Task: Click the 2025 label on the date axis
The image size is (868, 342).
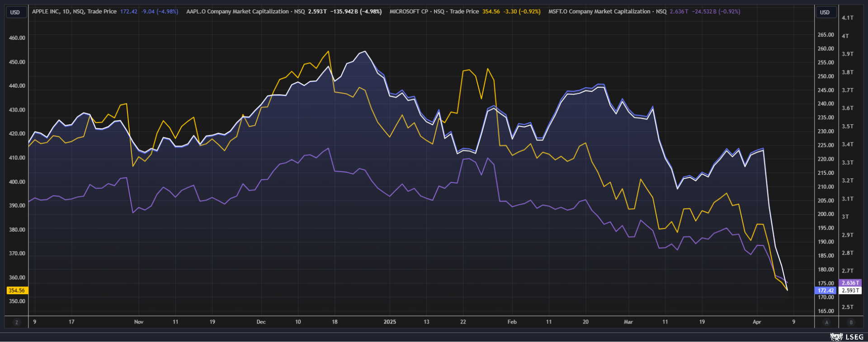Action: [x=390, y=322]
